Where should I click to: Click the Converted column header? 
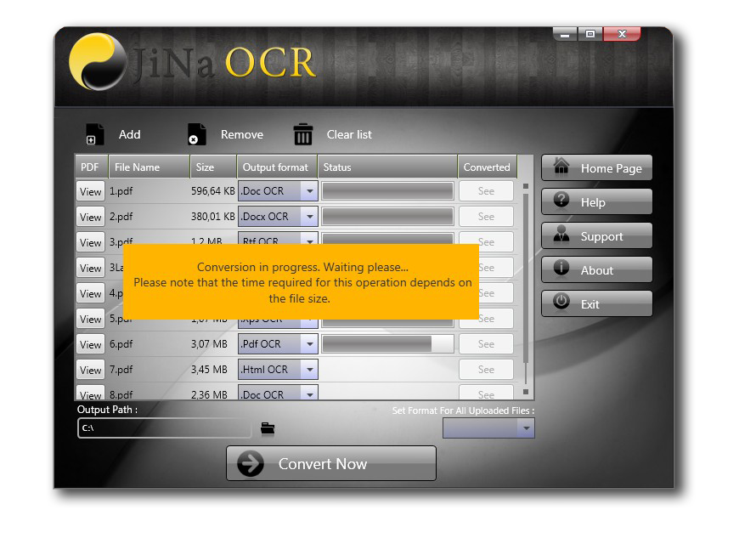[487, 167]
